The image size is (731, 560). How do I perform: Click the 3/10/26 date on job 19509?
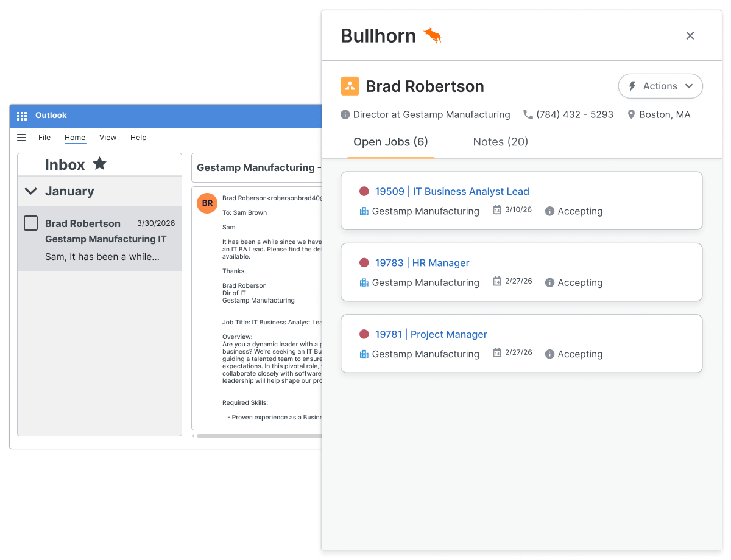pyautogui.click(x=518, y=210)
